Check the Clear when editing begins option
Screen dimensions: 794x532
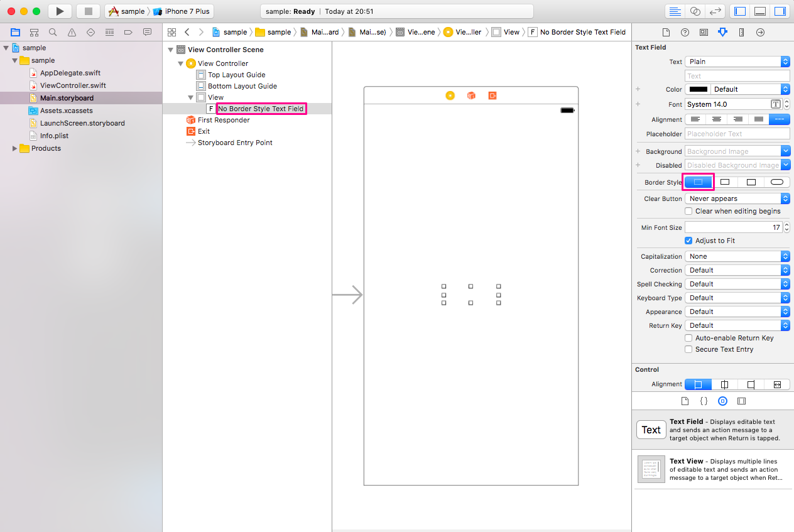pos(688,211)
